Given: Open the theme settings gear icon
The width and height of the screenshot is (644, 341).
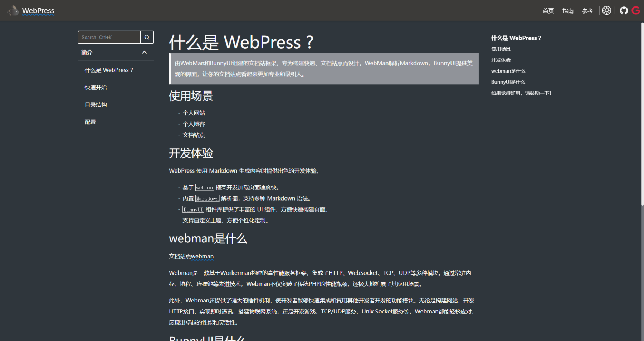Looking at the screenshot, I should (606, 10).
